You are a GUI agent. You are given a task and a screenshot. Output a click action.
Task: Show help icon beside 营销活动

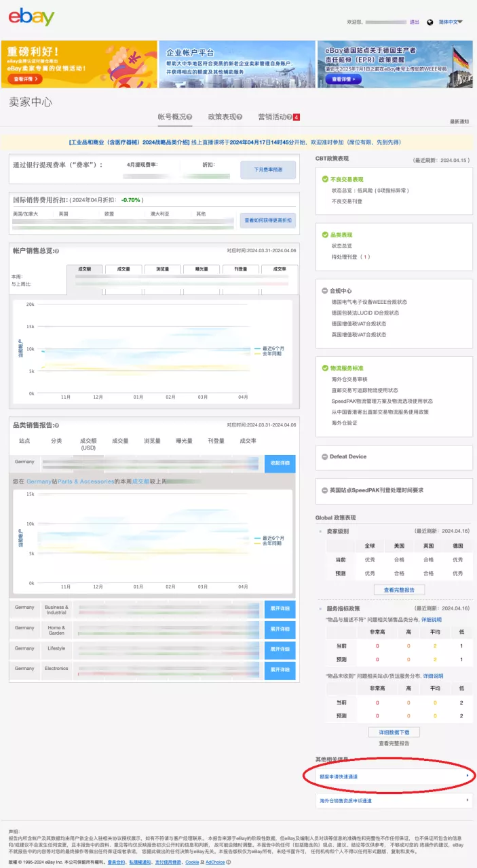289,117
